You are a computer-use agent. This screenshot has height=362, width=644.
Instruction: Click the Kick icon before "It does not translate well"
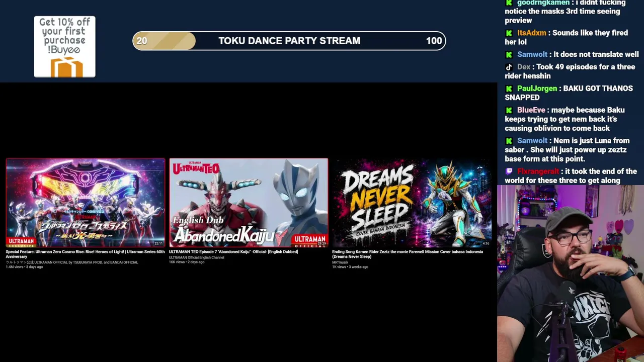[509, 55]
